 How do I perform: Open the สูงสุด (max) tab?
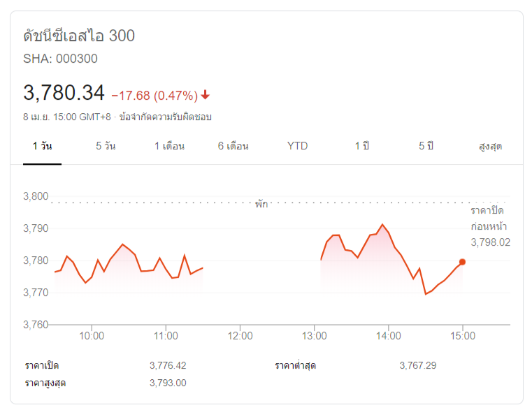click(490, 146)
